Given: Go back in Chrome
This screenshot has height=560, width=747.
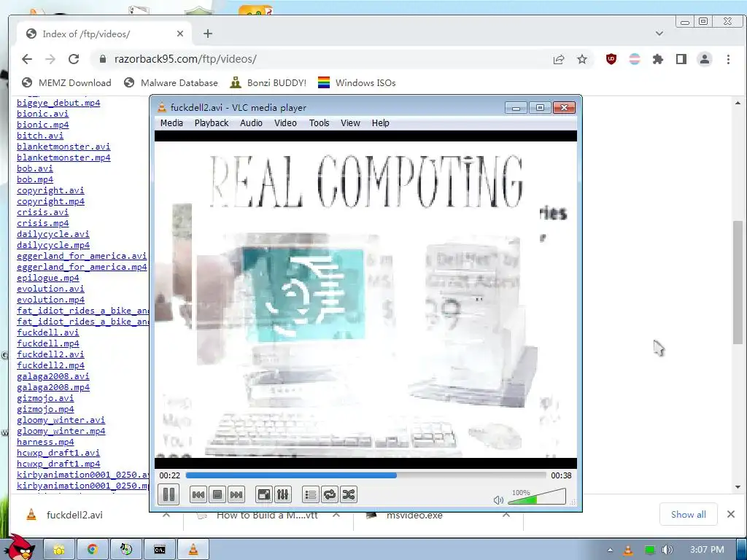Looking at the screenshot, I should coord(27,59).
